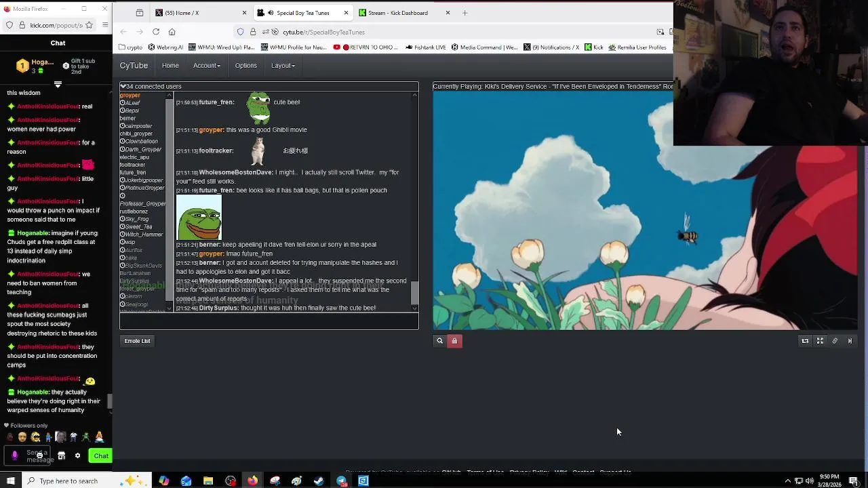Click the link icon below the video
The width and height of the screenshot is (868, 488).
[835, 341]
